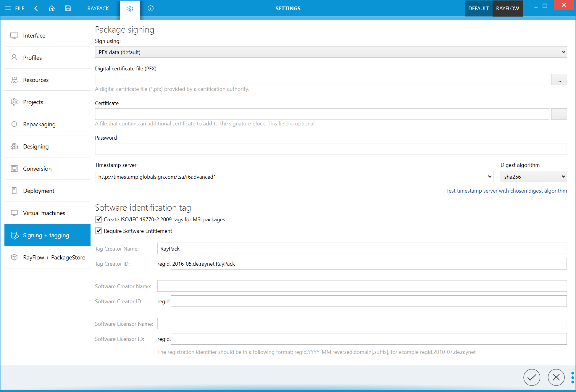Open the Home dashboard icon
This screenshot has height=392, width=576.
52,8
